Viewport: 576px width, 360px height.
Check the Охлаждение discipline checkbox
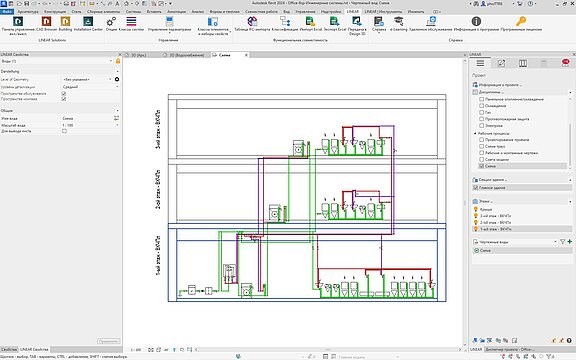(x=481, y=106)
